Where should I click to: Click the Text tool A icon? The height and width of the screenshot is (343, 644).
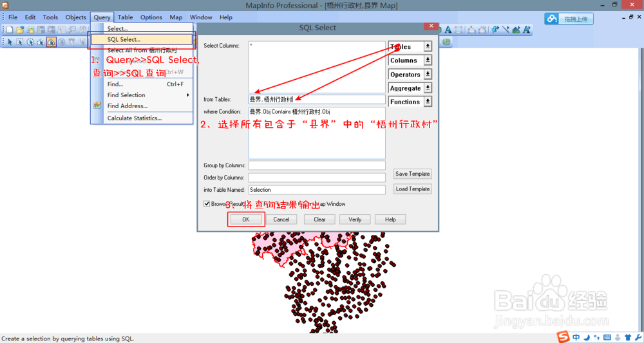click(x=448, y=30)
